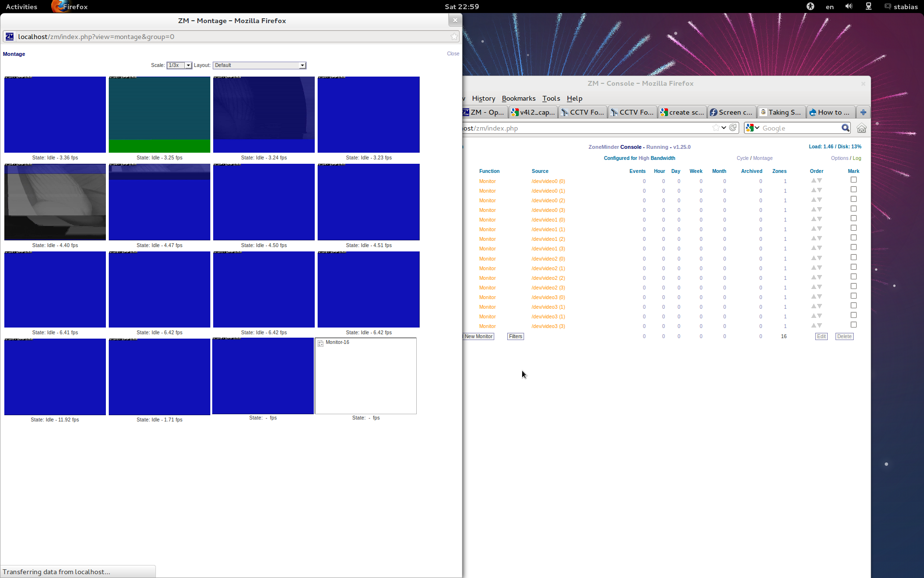This screenshot has height=578, width=924.
Task: Click the ZM site icon in Montage address bar
Action: pyautogui.click(x=10, y=37)
